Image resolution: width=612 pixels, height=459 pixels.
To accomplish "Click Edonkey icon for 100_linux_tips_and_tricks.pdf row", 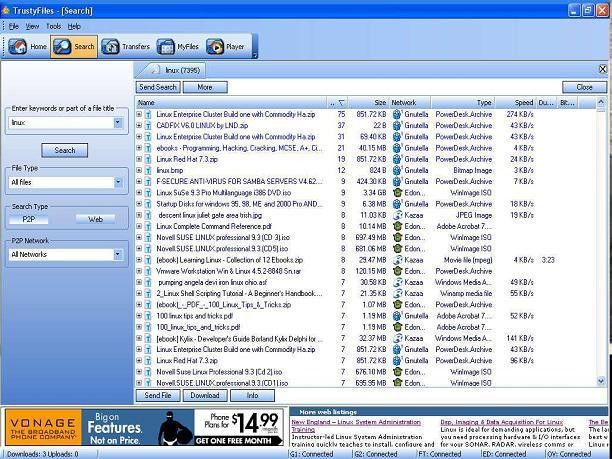I will [x=397, y=327].
